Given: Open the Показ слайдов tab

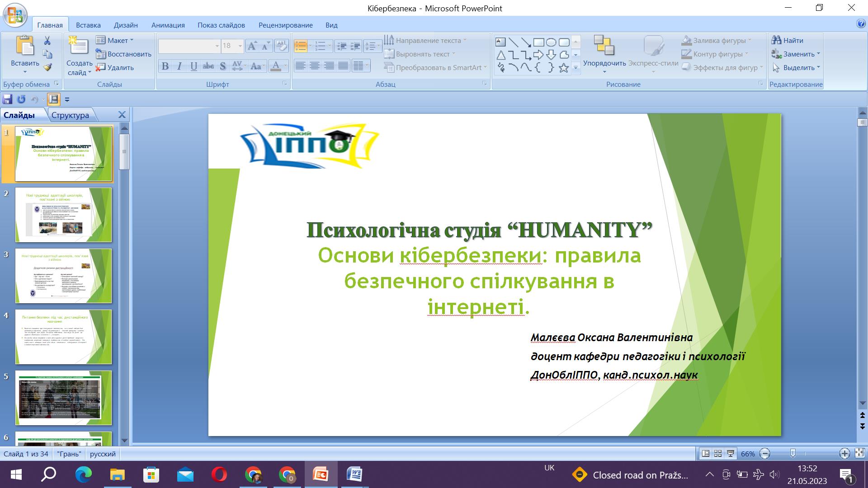Looking at the screenshot, I should (x=221, y=25).
